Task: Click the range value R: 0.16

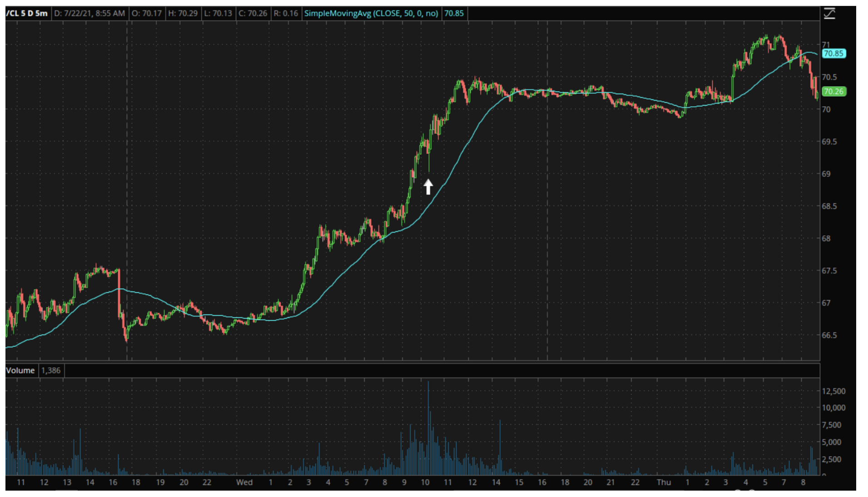Action: pyautogui.click(x=286, y=13)
